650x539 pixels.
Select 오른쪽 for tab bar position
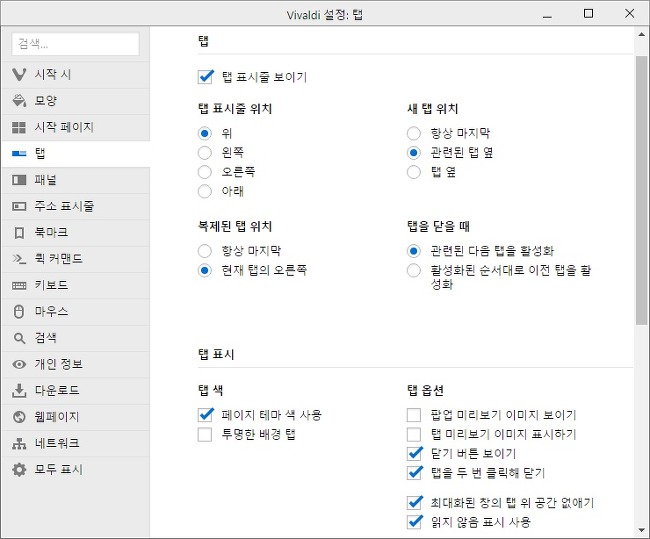[x=205, y=172]
